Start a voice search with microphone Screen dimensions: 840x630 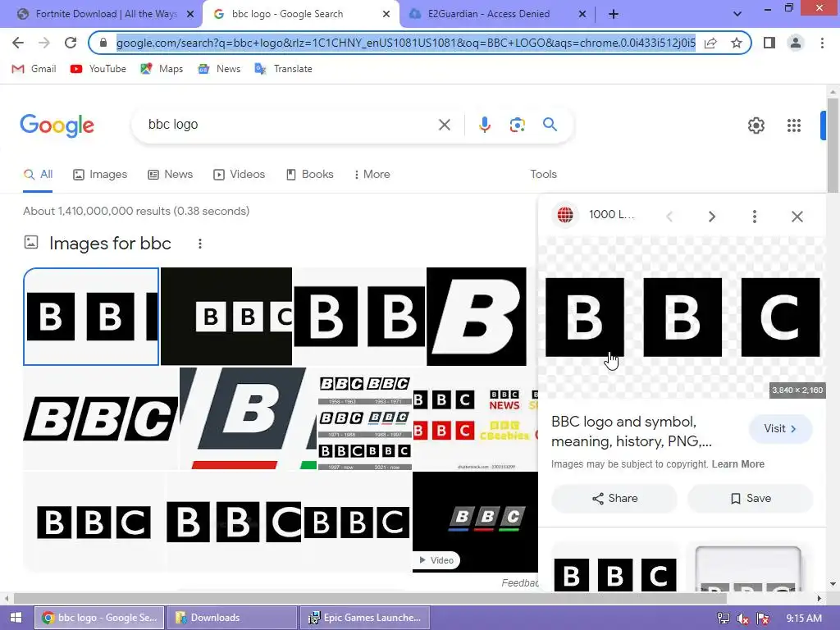click(x=484, y=125)
